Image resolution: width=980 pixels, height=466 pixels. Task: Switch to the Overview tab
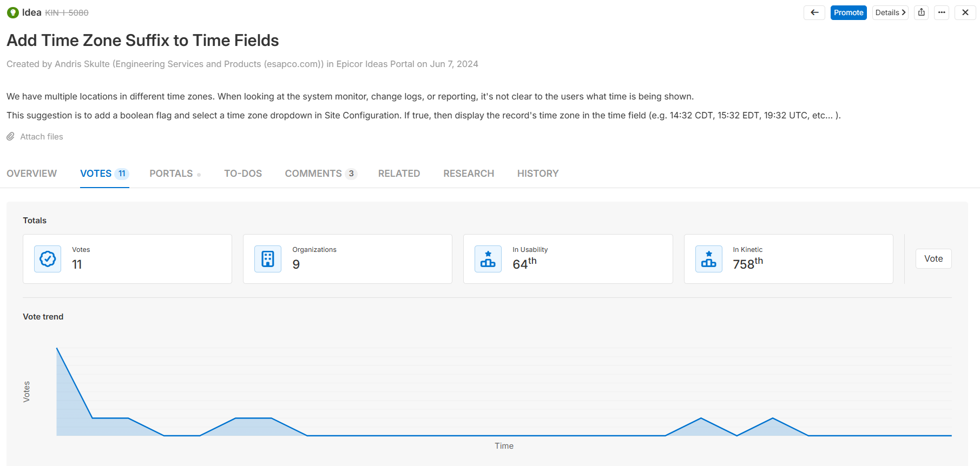pyautogui.click(x=31, y=174)
